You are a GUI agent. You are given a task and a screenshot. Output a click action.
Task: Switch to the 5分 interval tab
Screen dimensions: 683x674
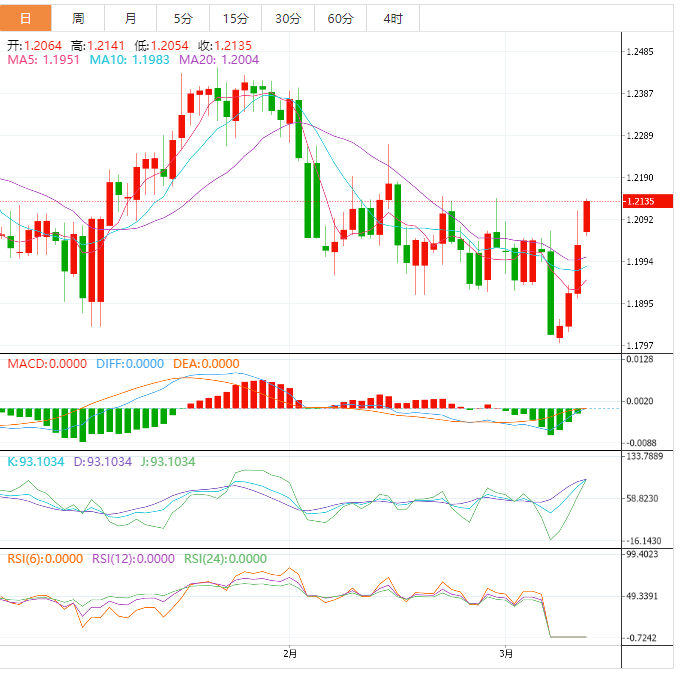coord(183,19)
